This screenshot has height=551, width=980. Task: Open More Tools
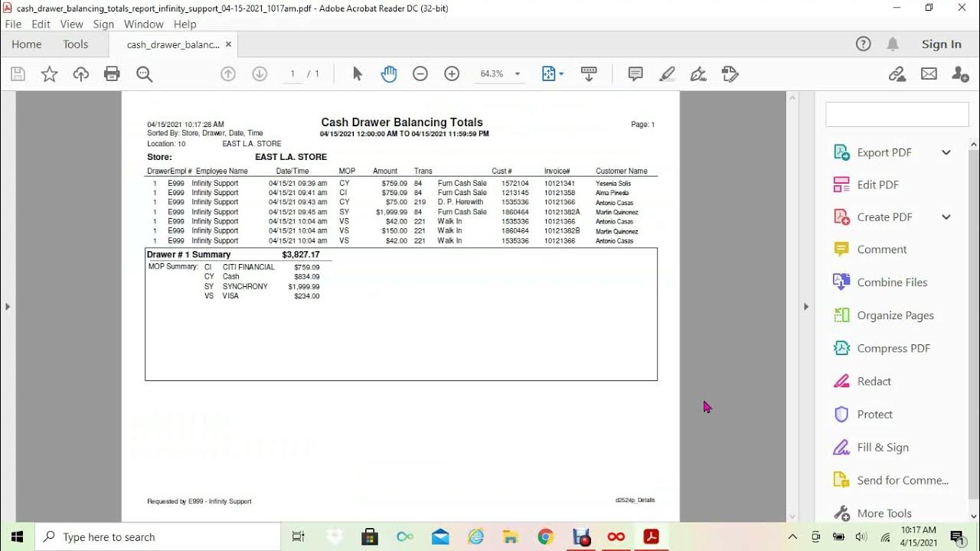point(884,513)
